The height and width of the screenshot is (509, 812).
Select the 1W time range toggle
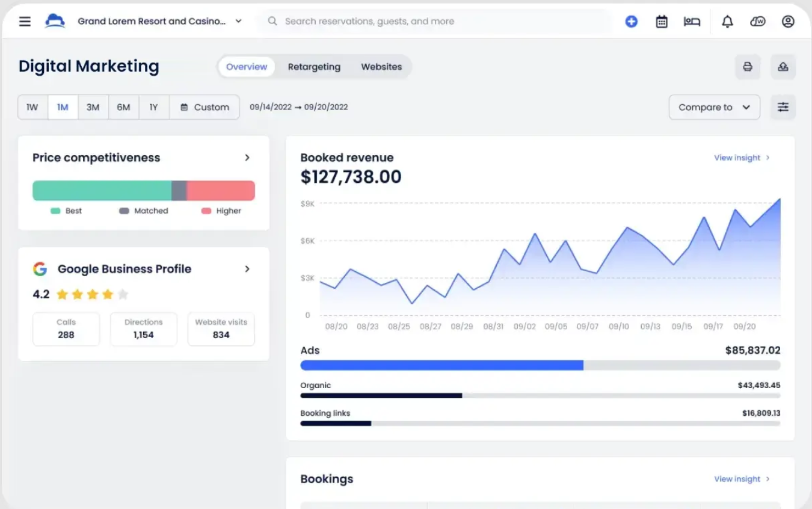click(32, 107)
